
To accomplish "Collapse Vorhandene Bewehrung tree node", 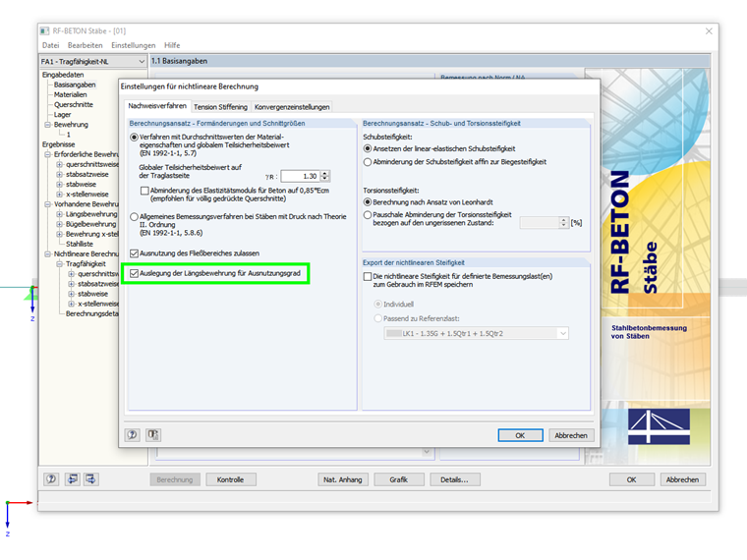I will (47, 204).
